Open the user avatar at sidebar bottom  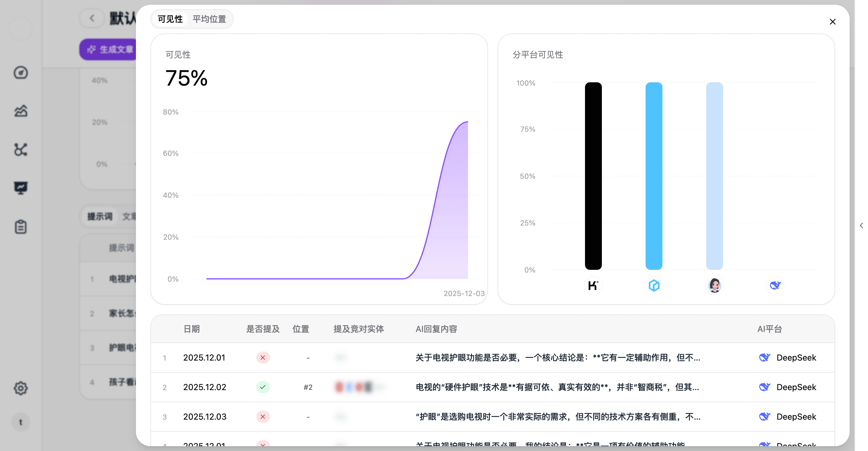tap(21, 422)
